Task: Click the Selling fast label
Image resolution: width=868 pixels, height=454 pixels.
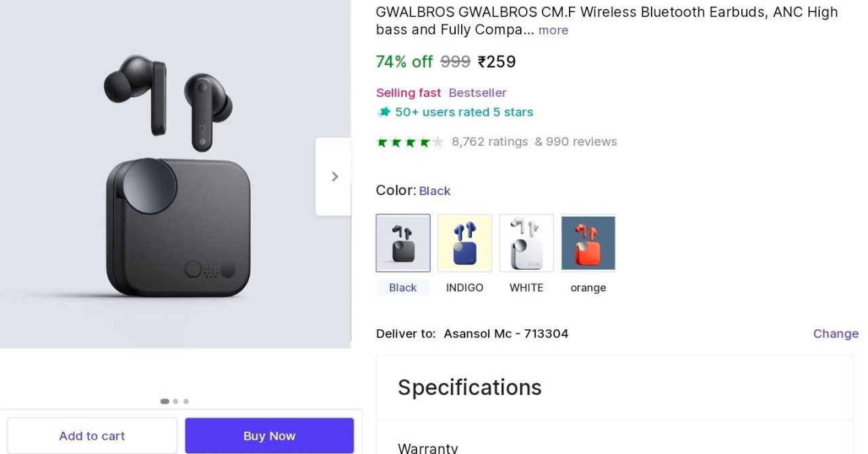Action: pyautogui.click(x=408, y=92)
